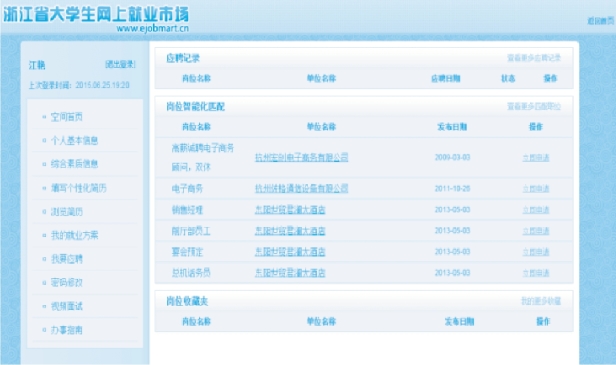Viewport: 616px width, 365px height.
Task: Click the 电子商务 job title
Action: (187, 189)
